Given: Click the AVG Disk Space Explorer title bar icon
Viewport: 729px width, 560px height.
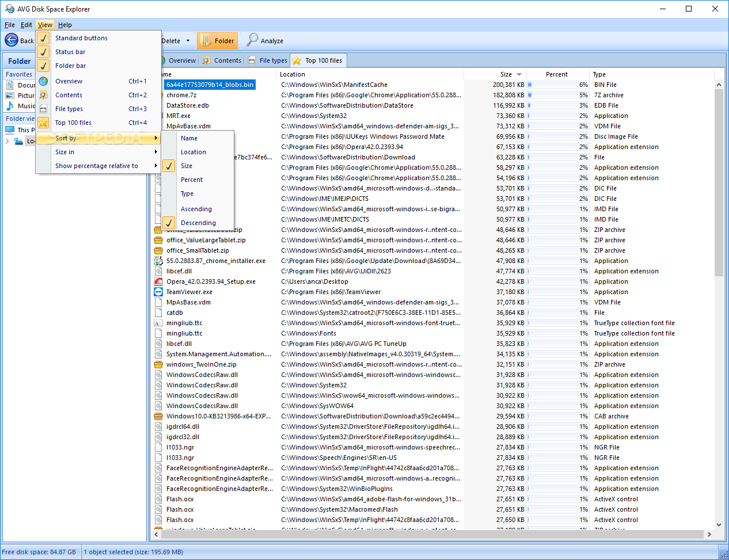Looking at the screenshot, I should (9, 9).
